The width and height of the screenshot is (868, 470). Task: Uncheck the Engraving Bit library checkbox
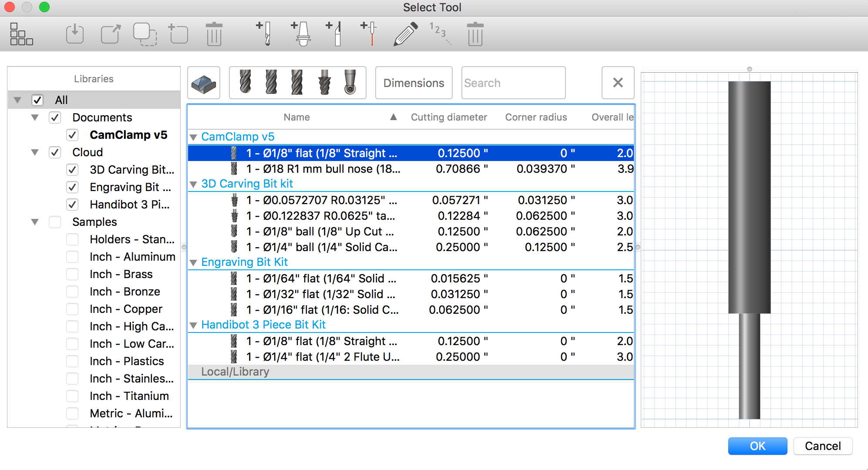click(x=73, y=187)
